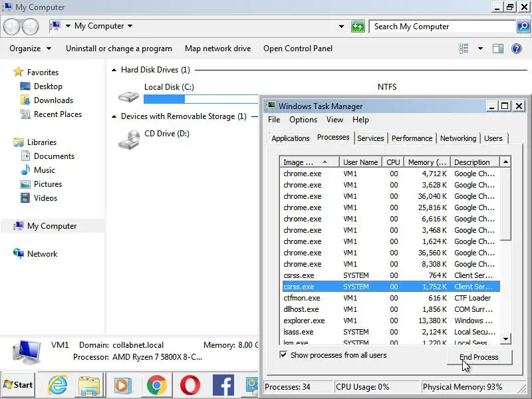The height and width of the screenshot is (399, 532).
Task: Go back with the Explorer back arrow
Action: (x=11, y=27)
